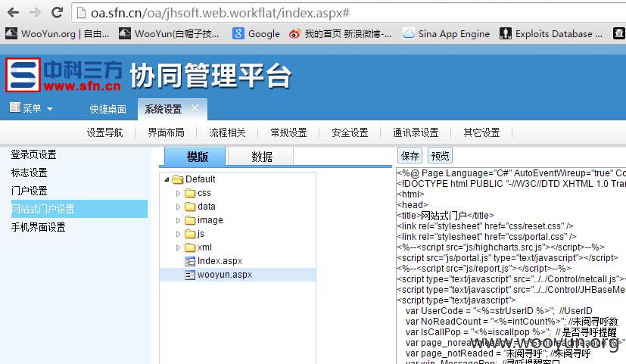Open 标志设置 in sidebar
The width and height of the screenshot is (626, 364).
pyautogui.click(x=30, y=173)
